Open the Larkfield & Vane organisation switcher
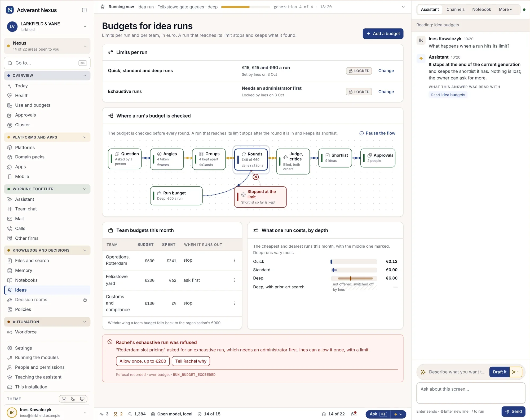The image size is (530, 420). [x=47, y=26]
